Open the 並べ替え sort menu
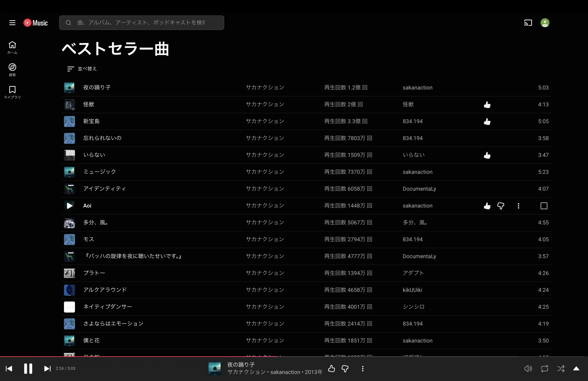588x381 pixels. tap(82, 69)
